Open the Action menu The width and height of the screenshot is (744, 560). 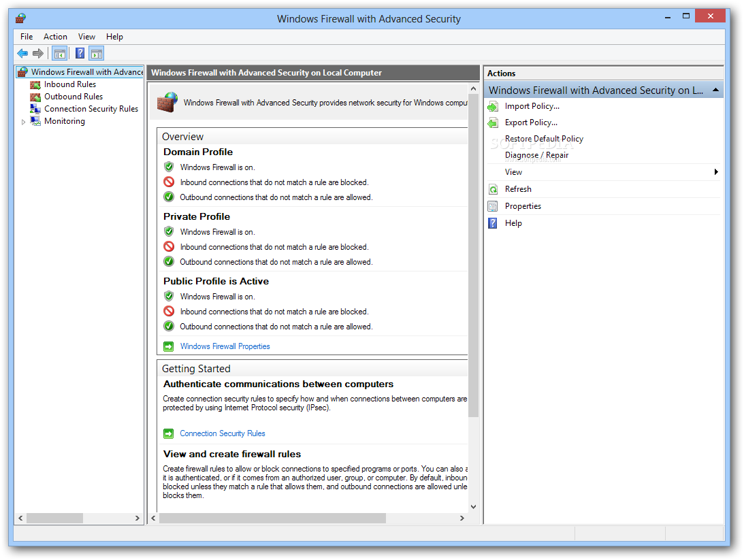pyautogui.click(x=56, y=37)
